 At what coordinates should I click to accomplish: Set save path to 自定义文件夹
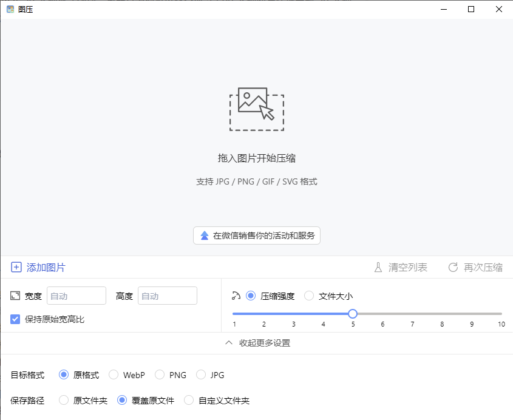189,401
